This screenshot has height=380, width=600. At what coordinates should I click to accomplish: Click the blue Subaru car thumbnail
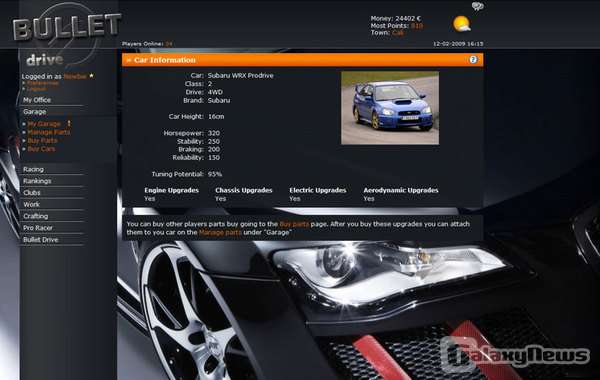(x=390, y=108)
